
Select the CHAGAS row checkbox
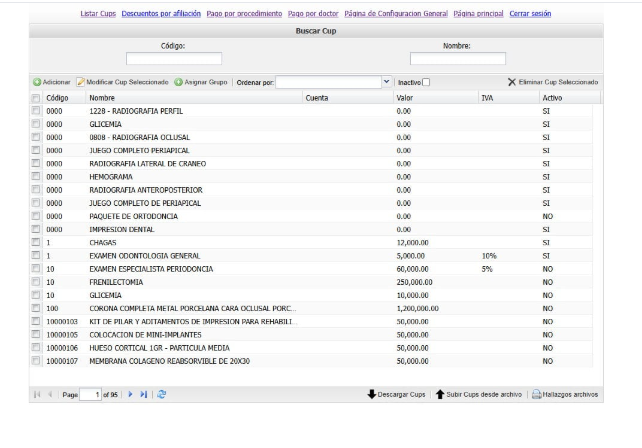(x=37, y=242)
